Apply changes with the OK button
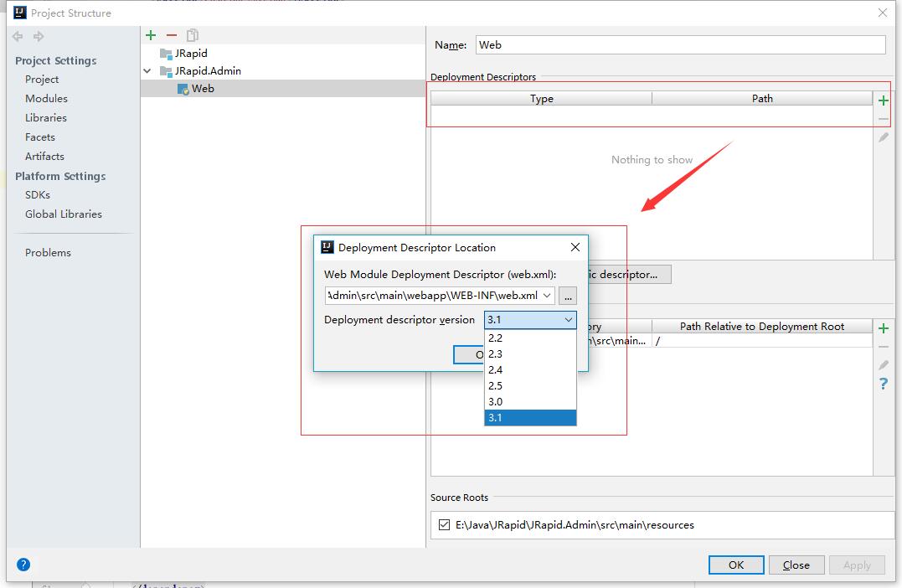The width and height of the screenshot is (902, 588). [735, 565]
